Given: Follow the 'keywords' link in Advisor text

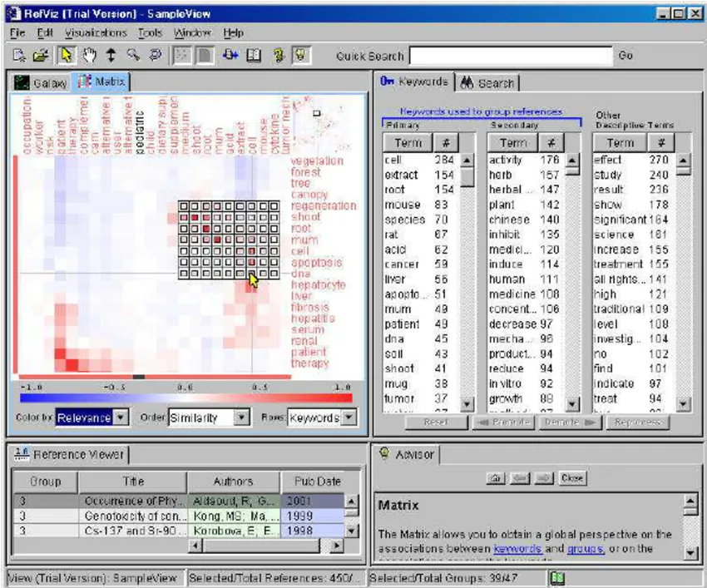Looking at the screenshot, I should tap(517, 549).
